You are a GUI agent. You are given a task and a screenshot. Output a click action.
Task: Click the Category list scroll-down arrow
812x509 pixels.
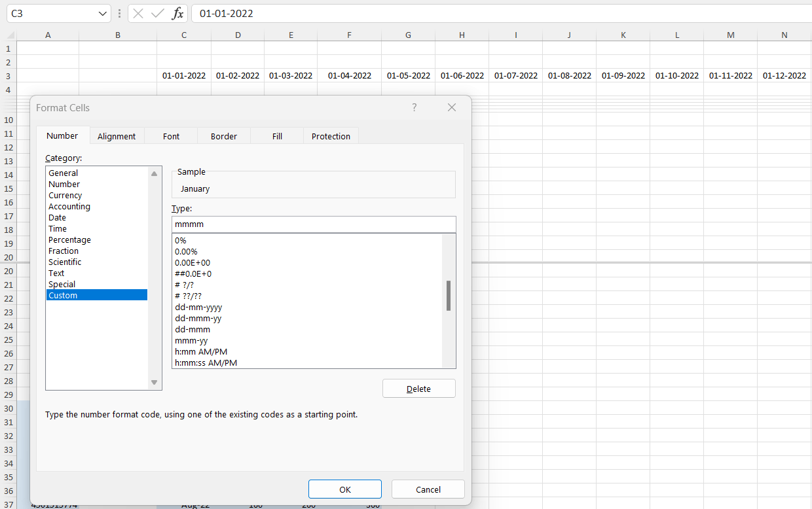coord(155,383)
